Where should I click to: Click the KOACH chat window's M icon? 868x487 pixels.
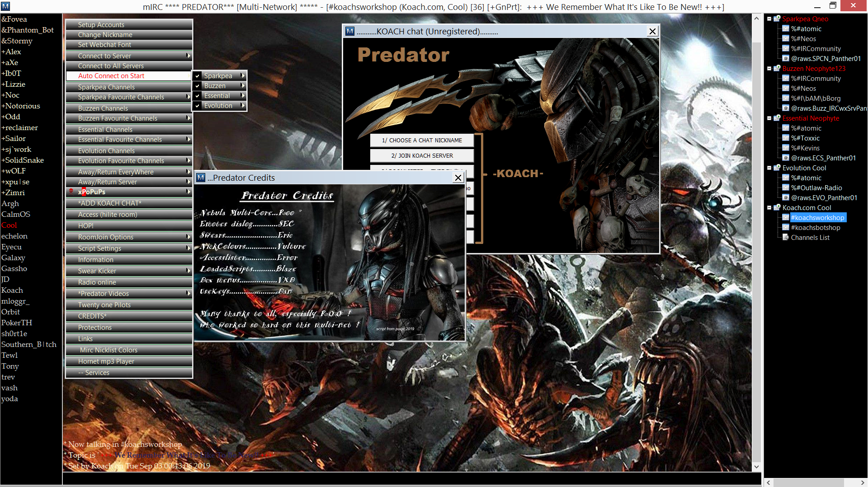(x=350, y=31)
